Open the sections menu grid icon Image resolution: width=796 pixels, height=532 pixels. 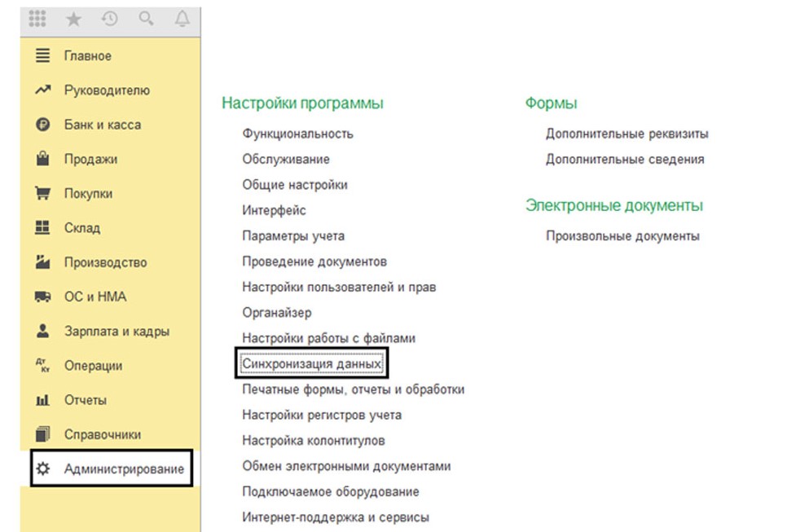[37, 19]
